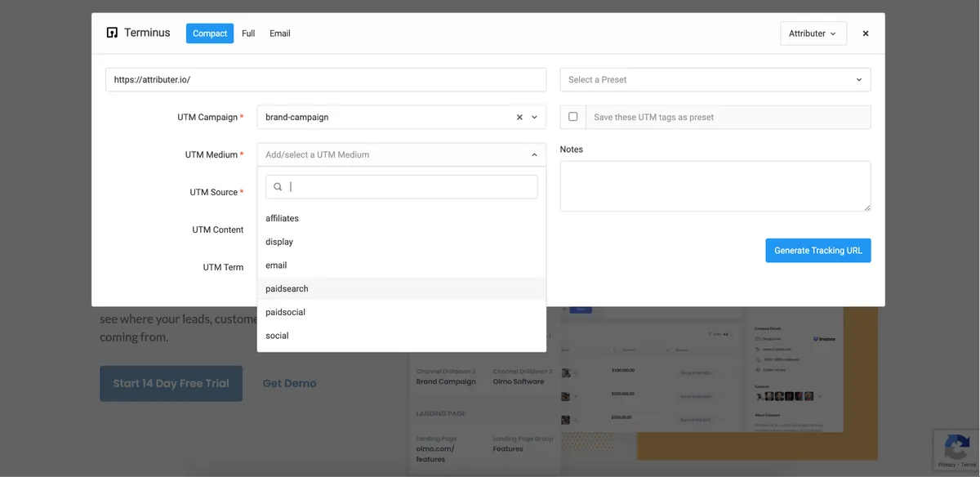Click Generate Tracking URL button
The image size is (980, 477).
(x=817, y=251)
